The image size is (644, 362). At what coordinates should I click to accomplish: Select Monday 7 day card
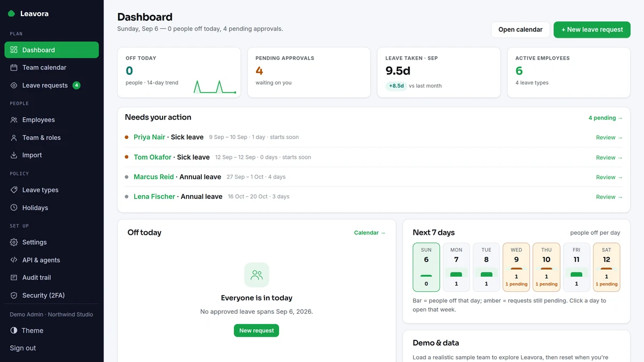point(456,267)
